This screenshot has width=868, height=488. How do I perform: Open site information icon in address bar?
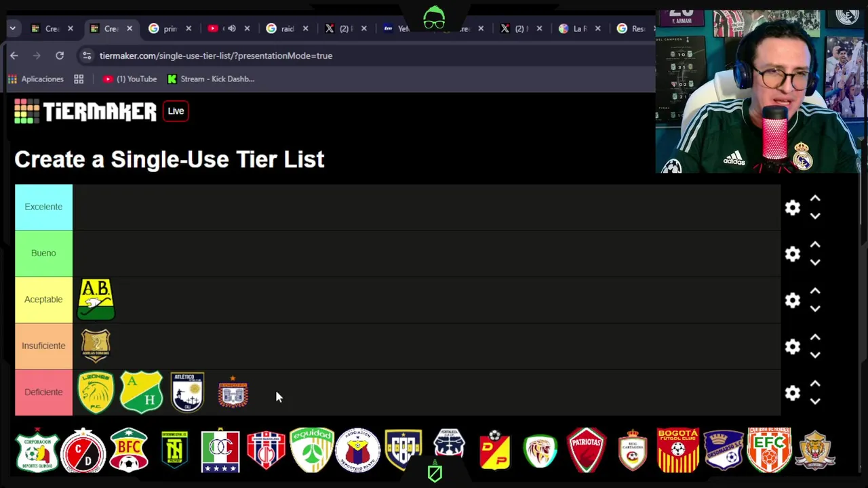[86, 56]
